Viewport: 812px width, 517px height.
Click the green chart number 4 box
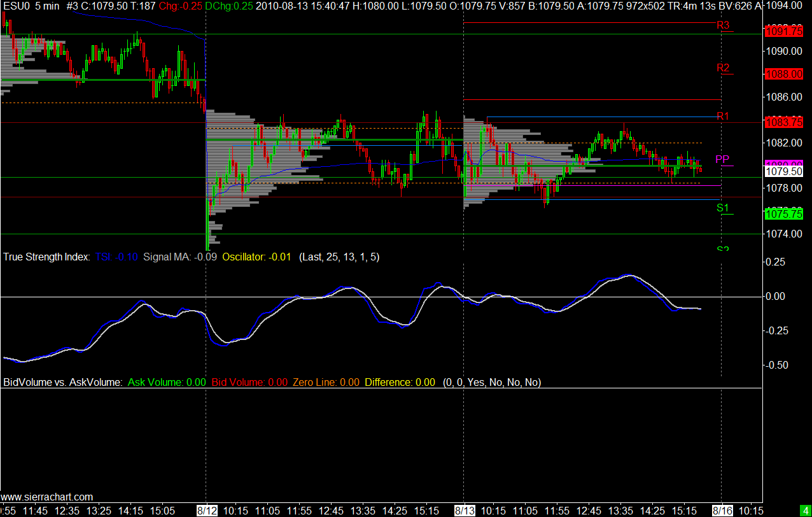805,511
